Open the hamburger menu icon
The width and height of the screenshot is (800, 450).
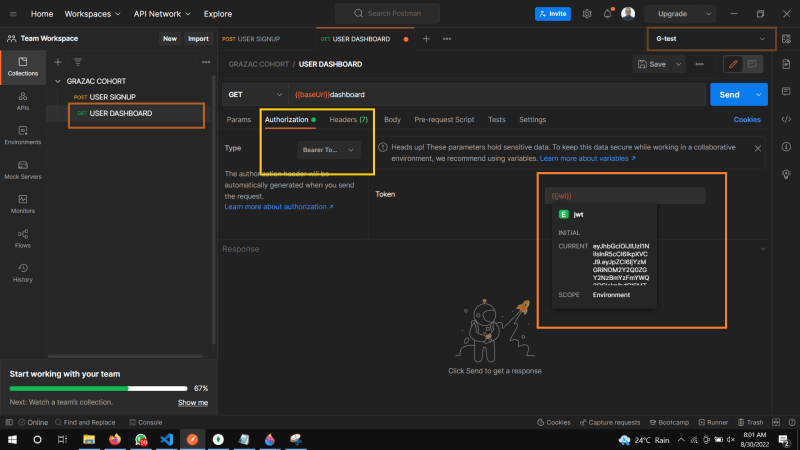[x=13, y=14]
